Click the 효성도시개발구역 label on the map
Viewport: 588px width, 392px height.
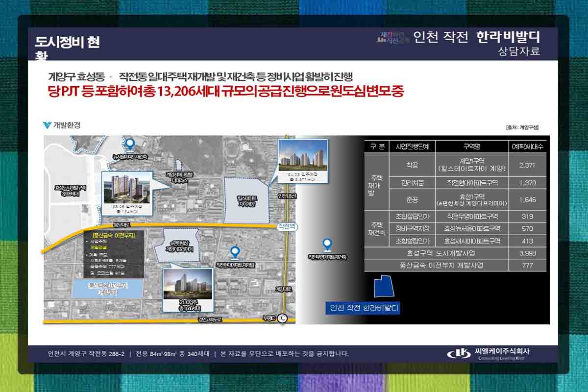71,190
